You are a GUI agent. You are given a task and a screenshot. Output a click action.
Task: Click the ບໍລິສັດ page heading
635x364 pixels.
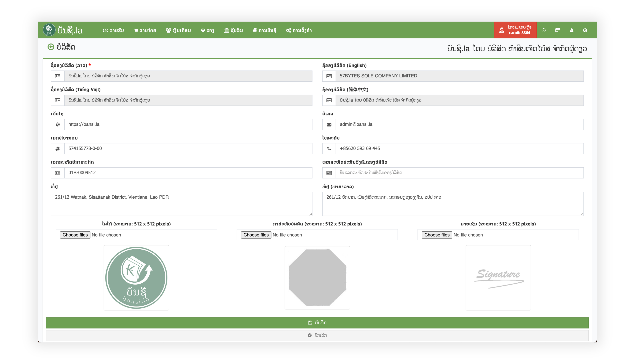(x=66, y=47)
